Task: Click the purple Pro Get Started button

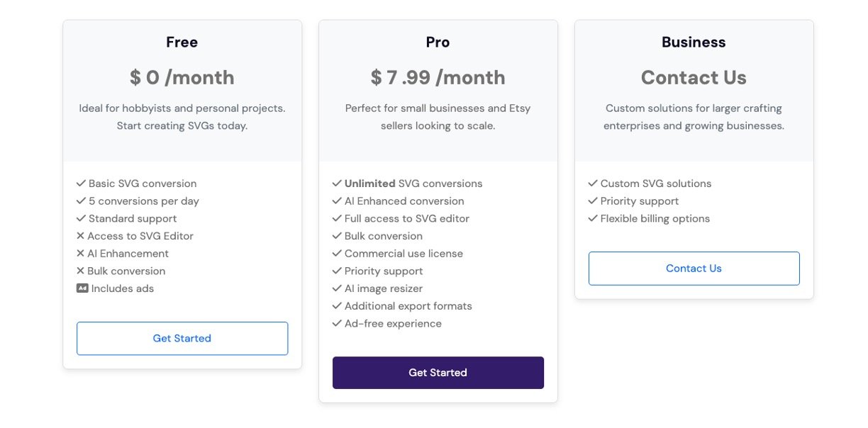Action: (x=438, y=373)
